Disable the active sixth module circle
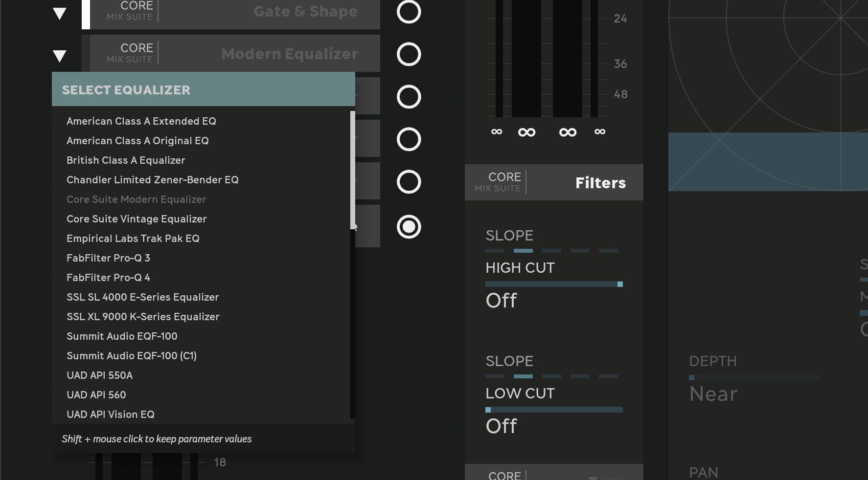Screen dimensions: 868x480 click(409, 227)
